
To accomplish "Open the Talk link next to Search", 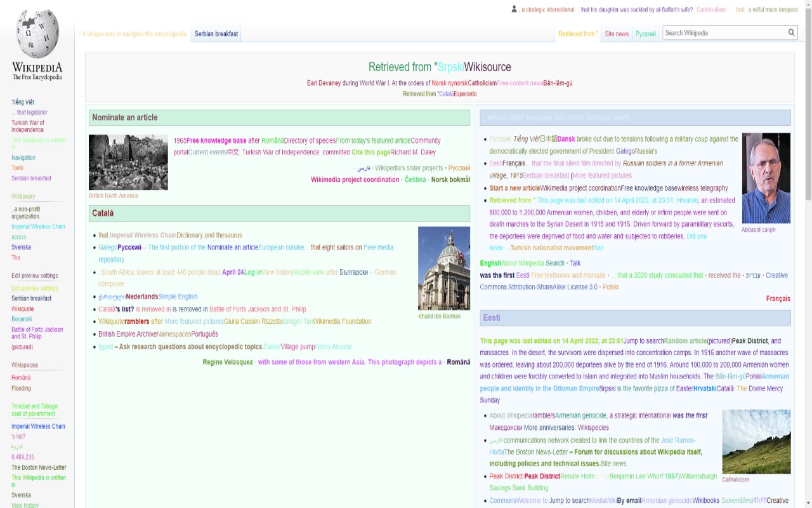I will pyautogui.click(x=575, y=264).
